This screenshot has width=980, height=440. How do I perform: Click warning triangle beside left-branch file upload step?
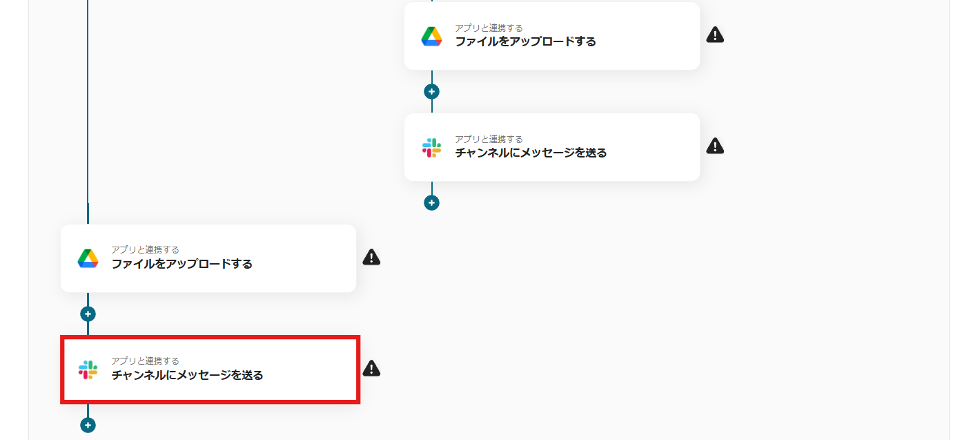pyautogui.click(x=372, y=257)
